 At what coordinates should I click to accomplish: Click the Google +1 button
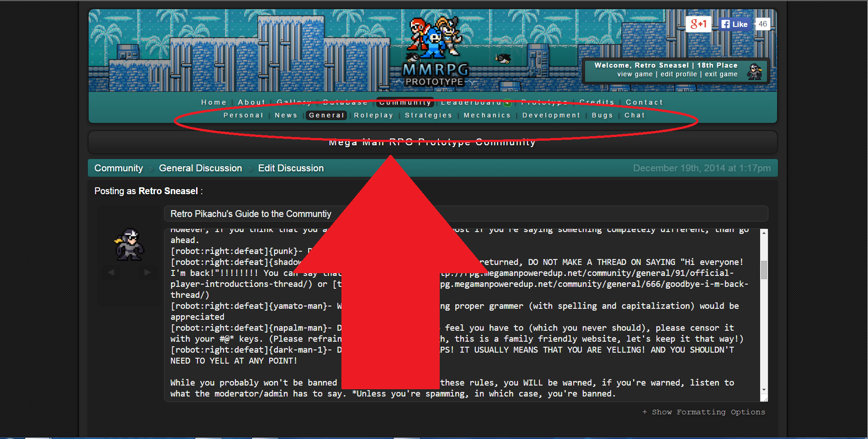698,24
